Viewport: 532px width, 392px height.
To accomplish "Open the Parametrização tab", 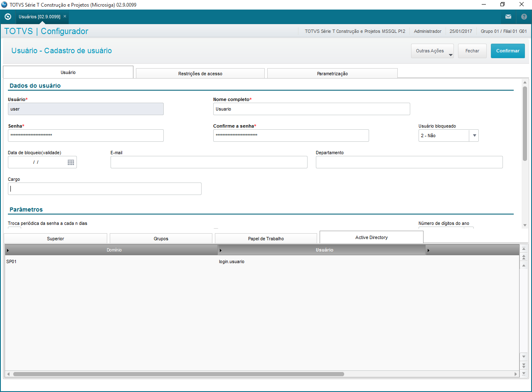I will coord(332,74).
